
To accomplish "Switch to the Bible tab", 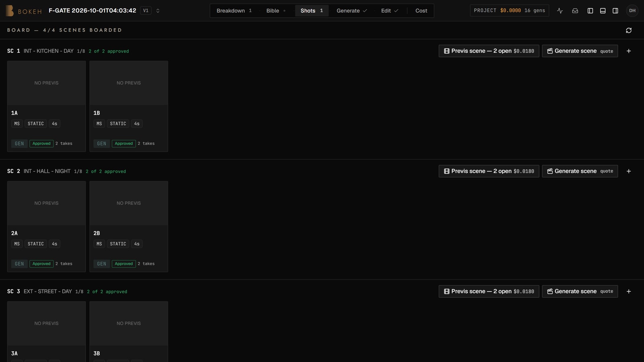I will pyautogui.click(x=276, y=11).
